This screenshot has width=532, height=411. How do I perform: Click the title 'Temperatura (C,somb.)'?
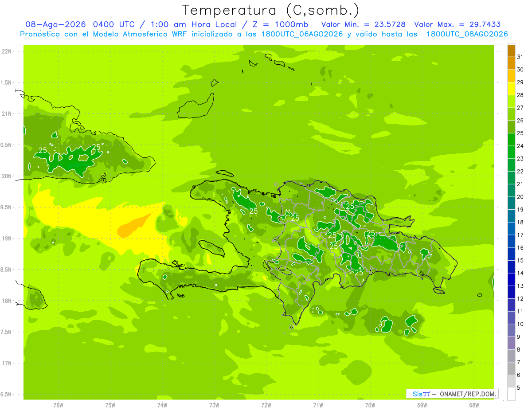(270, 11)
